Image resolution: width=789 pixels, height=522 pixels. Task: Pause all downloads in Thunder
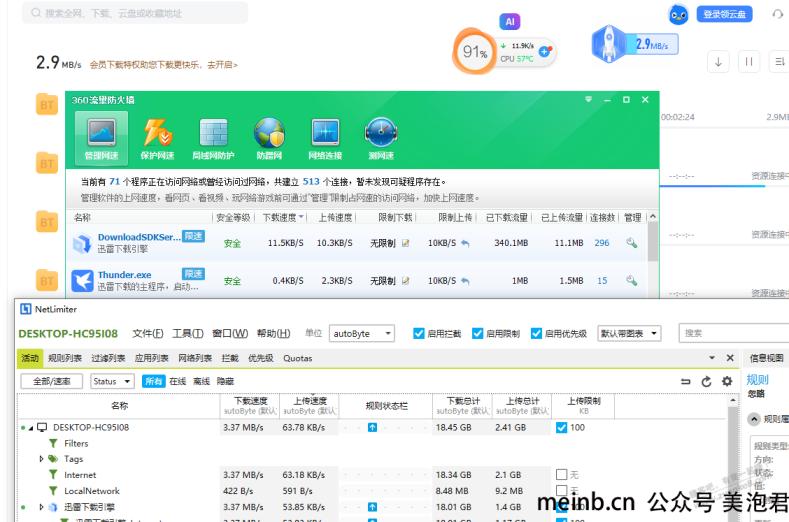pos(749,62)
